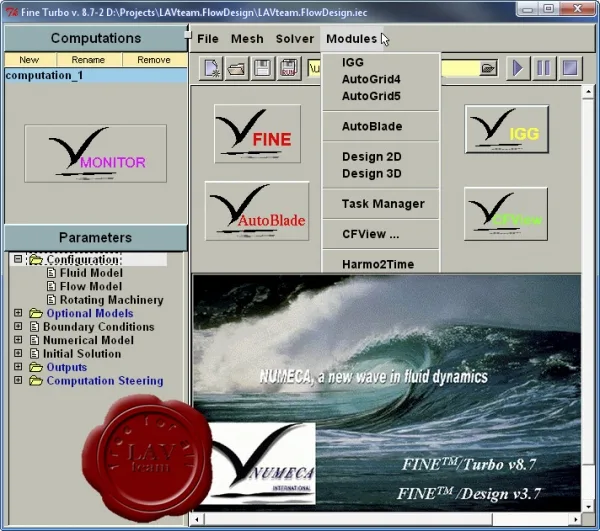
Task: Open the Rotating Machinery page
Action: [x=112, y=300]
